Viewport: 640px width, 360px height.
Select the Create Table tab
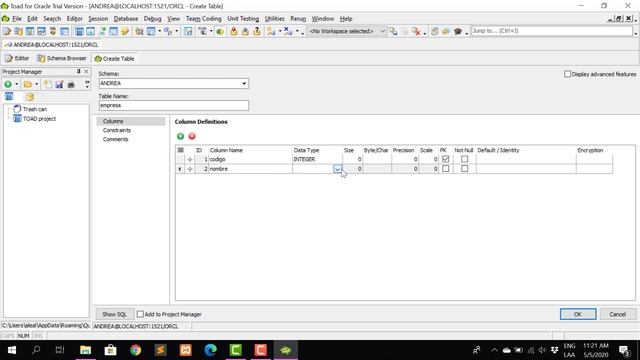point(114,59)
